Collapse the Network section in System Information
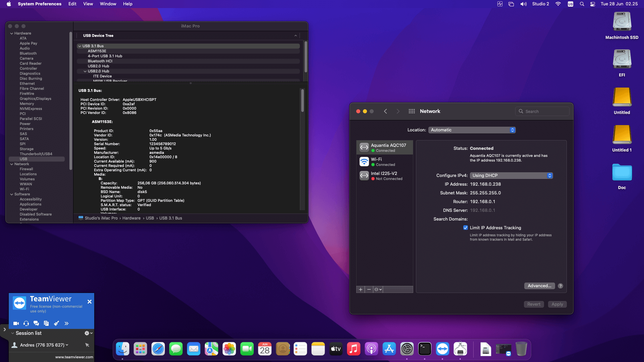 pyautogui.click(x=12, y=164)
